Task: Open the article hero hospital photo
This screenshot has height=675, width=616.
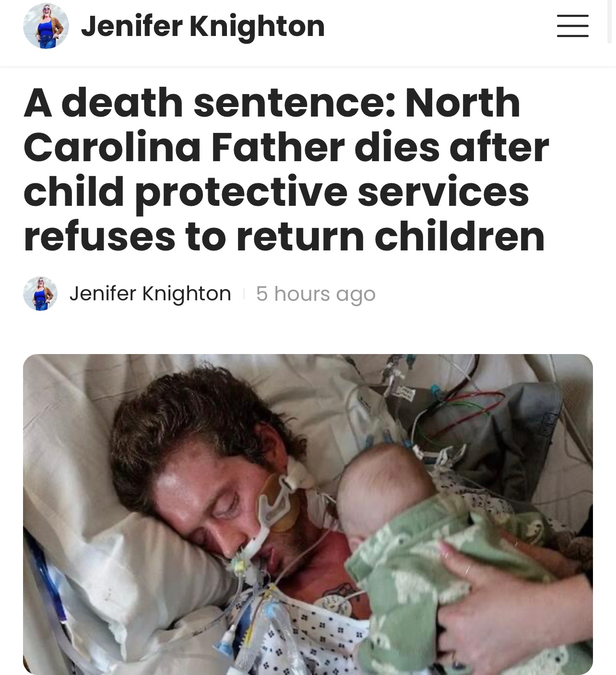Action: (x=308, y=514)
